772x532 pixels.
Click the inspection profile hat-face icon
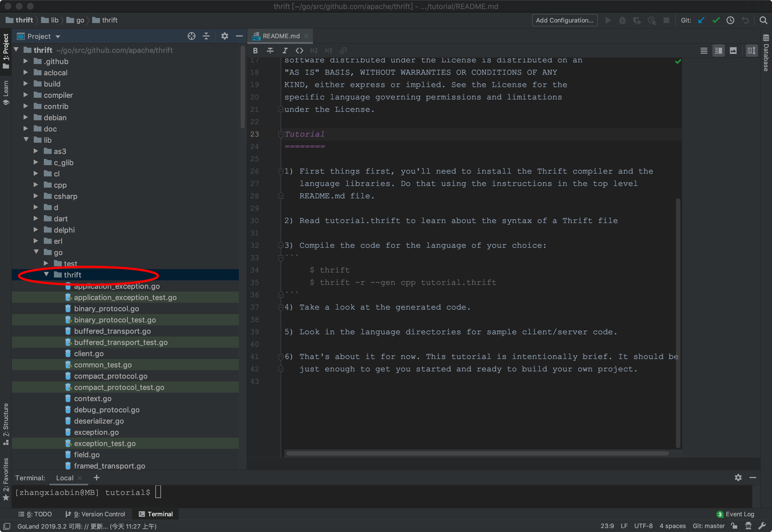coord(748,526)
